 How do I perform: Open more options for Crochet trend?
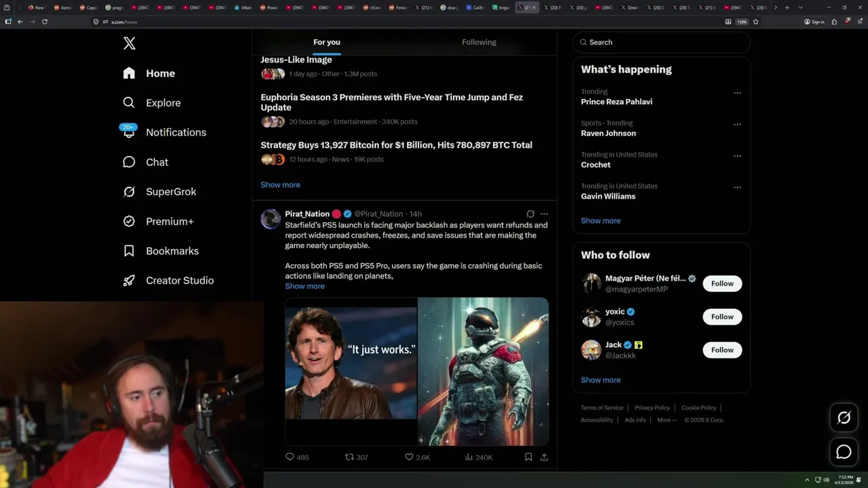tap(737, 156)
